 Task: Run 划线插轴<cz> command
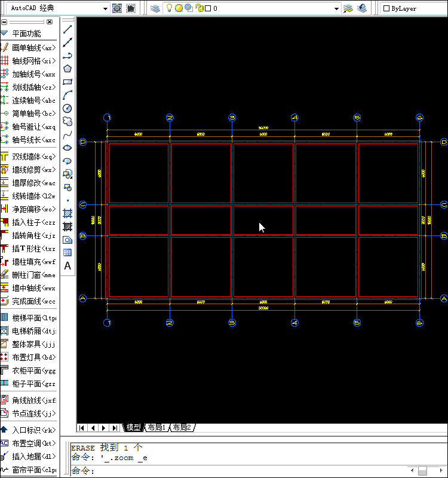(x=29, y=87)
